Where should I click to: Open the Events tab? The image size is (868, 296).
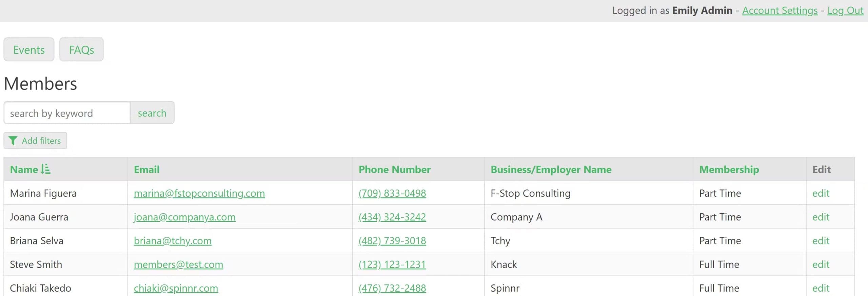pos(29,50)
